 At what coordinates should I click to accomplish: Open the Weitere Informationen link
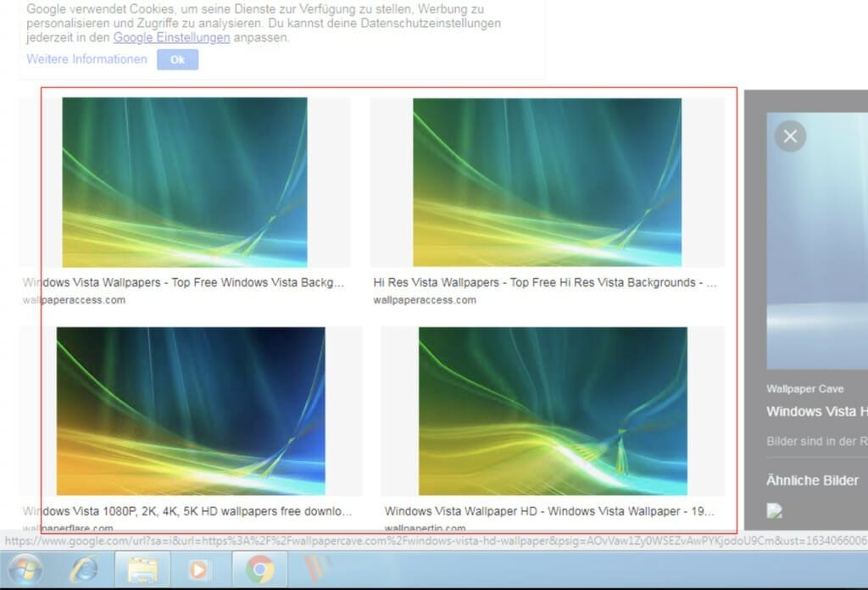pyautogui.click(x=87, y=59)
